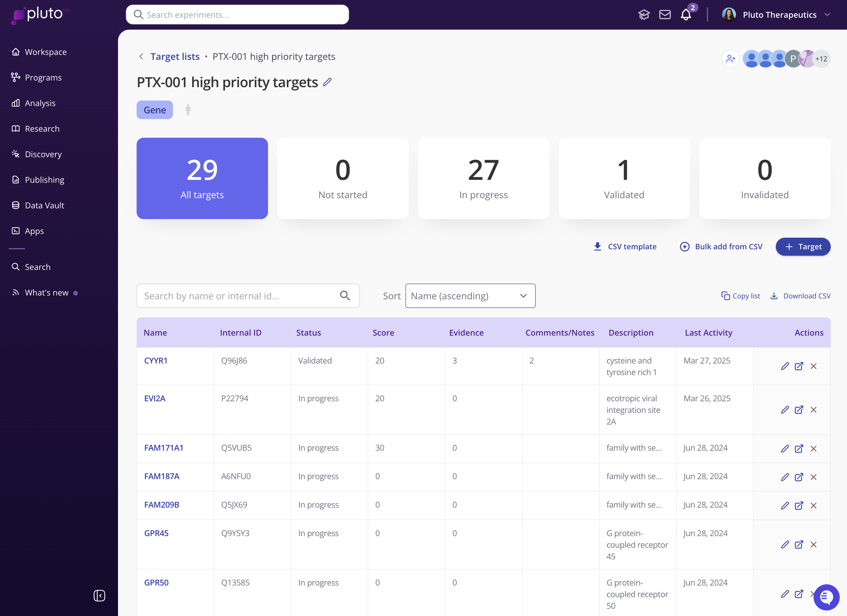Select the Validated status card
The width and height of the screenshot is (847, 616).
tap(624, 178)
